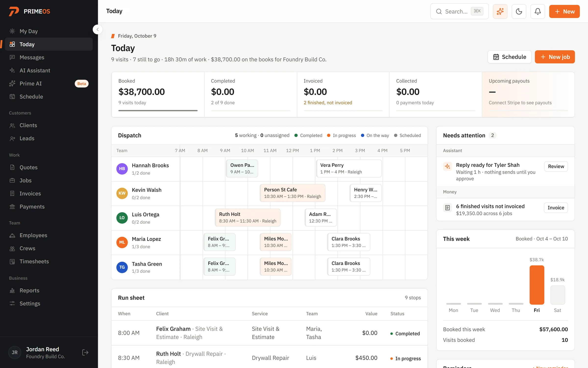
Task: Select Hannah Brooks HB avatar
Action: pyautogui.click(x=122, y=169)
